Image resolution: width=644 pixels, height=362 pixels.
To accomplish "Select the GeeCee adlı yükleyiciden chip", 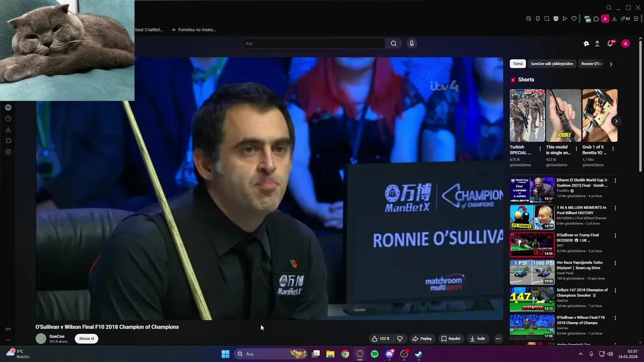I will pos(552,64).
